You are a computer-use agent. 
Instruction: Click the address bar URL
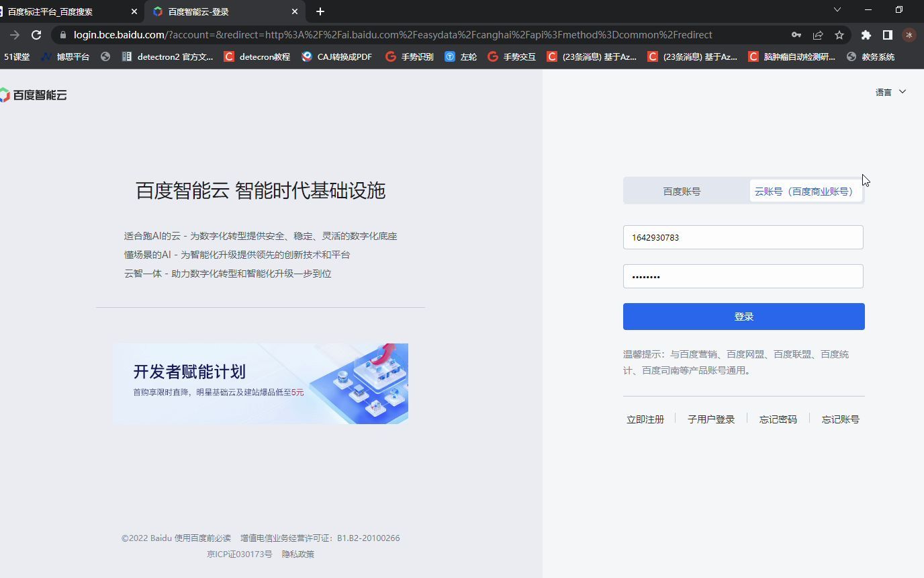(x=393, y=35)
